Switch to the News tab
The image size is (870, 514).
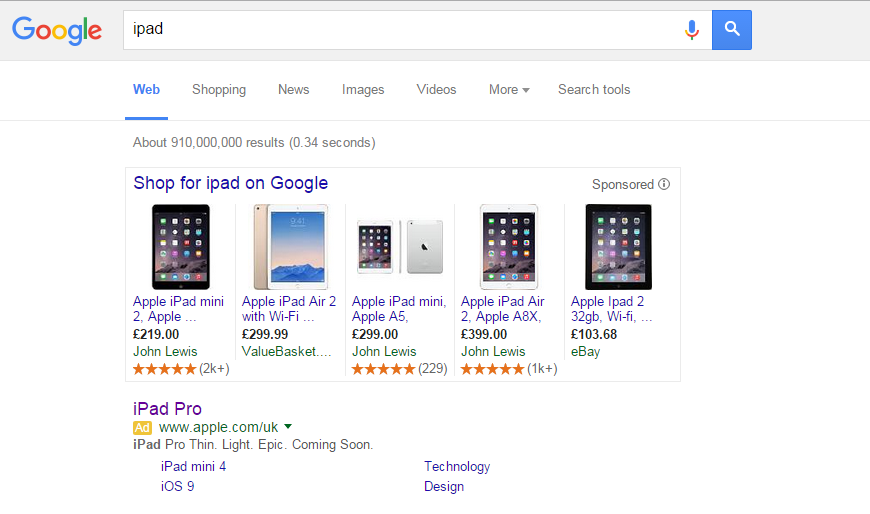[x=294, y=90]
